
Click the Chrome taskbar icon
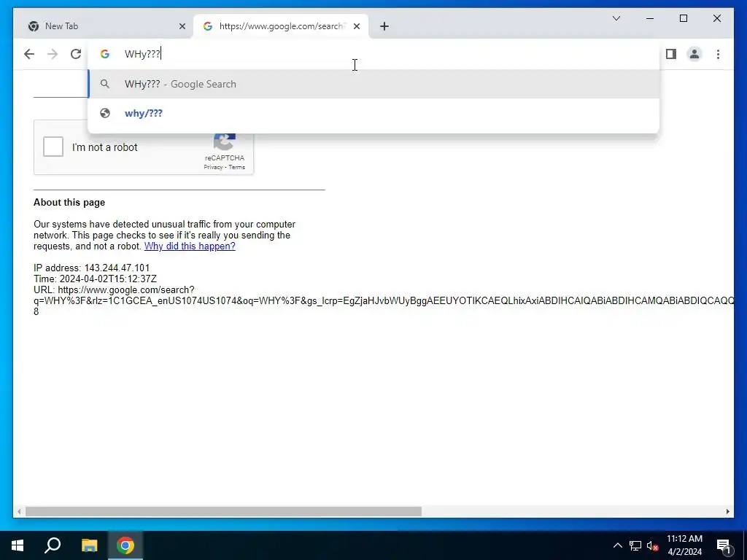pos(125,545)
